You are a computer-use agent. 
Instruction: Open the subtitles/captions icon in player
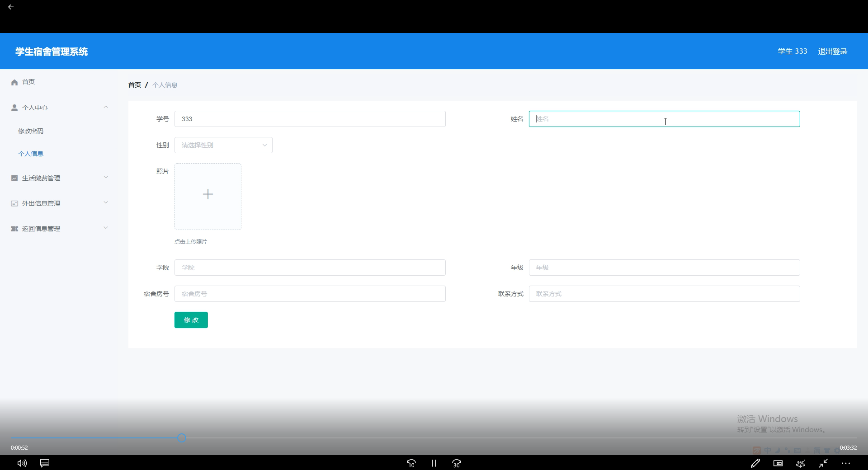[x=45, y=463]
